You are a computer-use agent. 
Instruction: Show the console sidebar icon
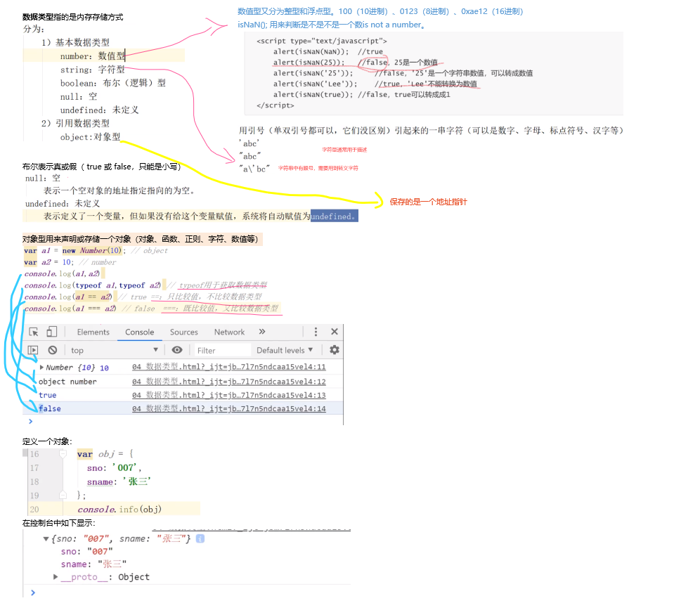[x=33, y=350]
